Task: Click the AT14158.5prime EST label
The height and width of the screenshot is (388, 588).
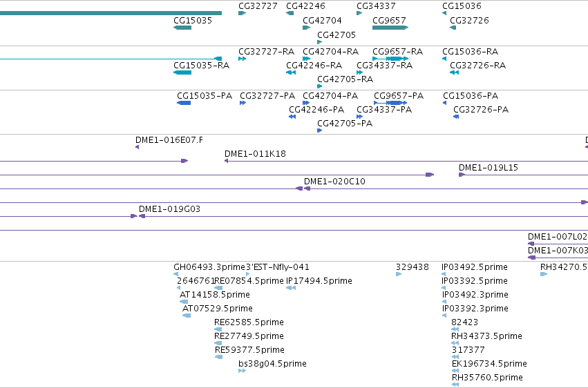Action: (215, 295)
